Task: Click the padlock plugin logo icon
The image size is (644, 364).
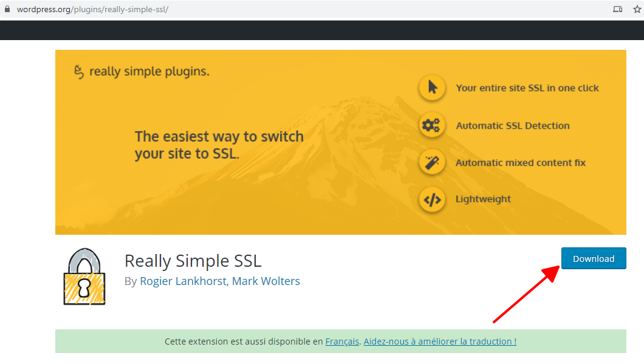Action: 84,276
